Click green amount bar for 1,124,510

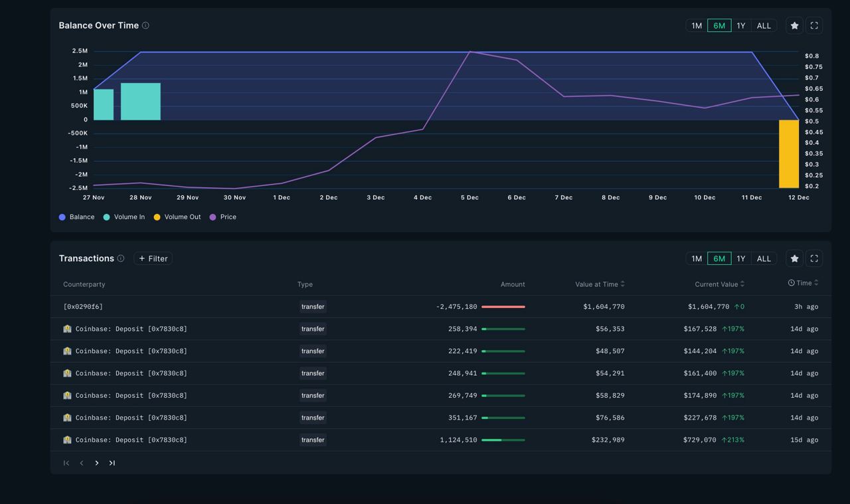tap(503, 440)
